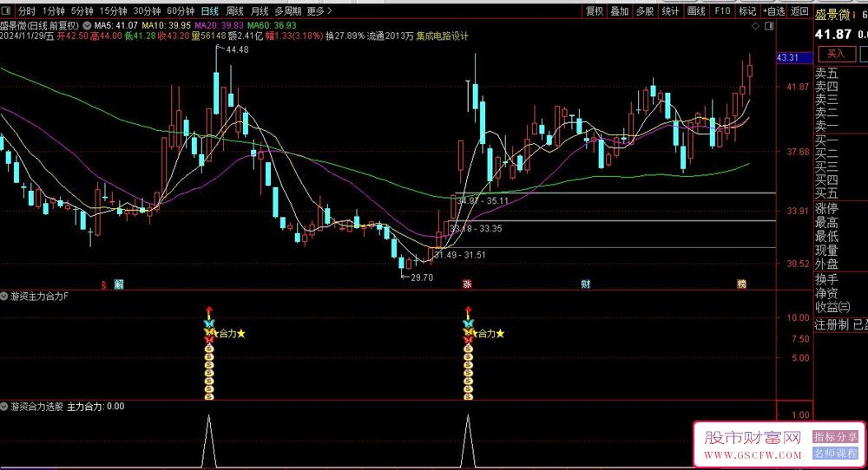Activate the 画线 drawing tool

696,11
